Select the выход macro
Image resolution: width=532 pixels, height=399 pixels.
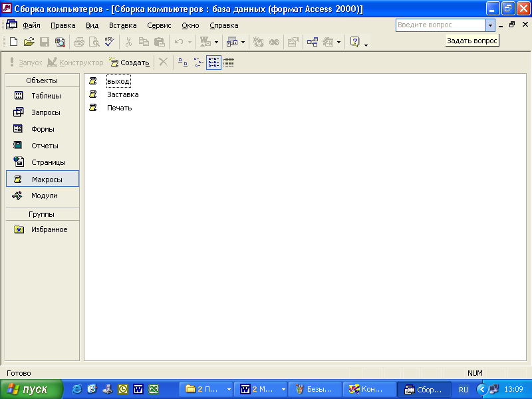coord(118,81)
